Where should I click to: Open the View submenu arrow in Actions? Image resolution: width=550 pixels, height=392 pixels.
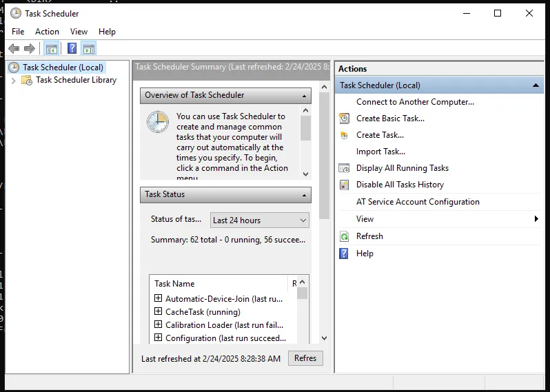[536, 219]
